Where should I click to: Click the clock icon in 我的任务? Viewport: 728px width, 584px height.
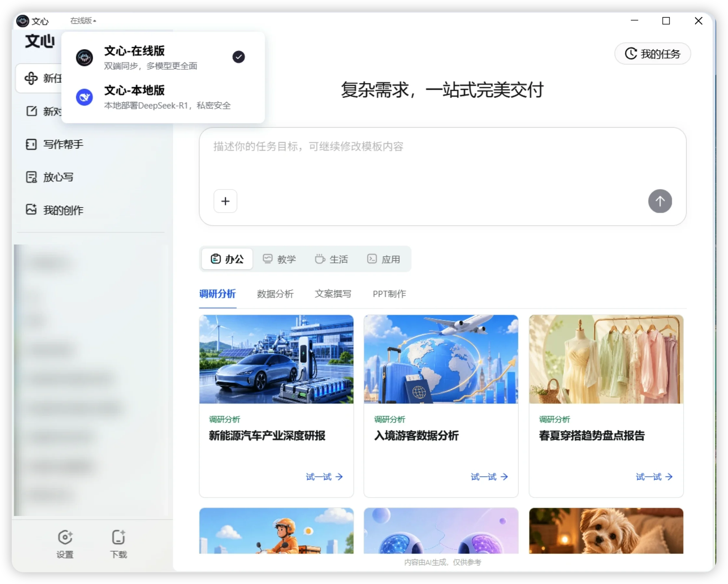pyautogui.click(x=631, y=53)
